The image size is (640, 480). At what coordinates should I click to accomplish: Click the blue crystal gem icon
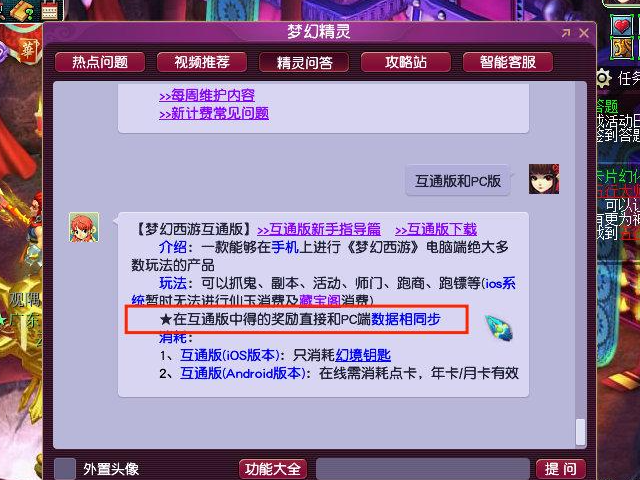[x=499, y=328]
